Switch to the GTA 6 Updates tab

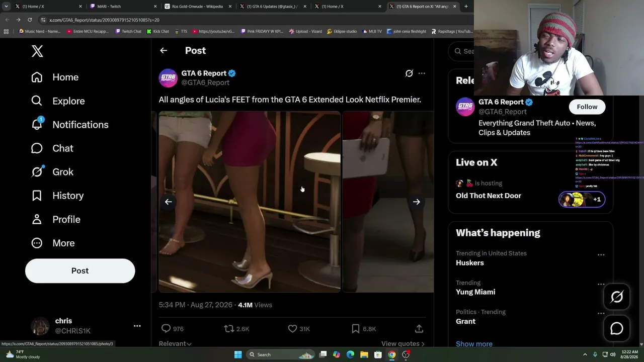tap(272, 7)
